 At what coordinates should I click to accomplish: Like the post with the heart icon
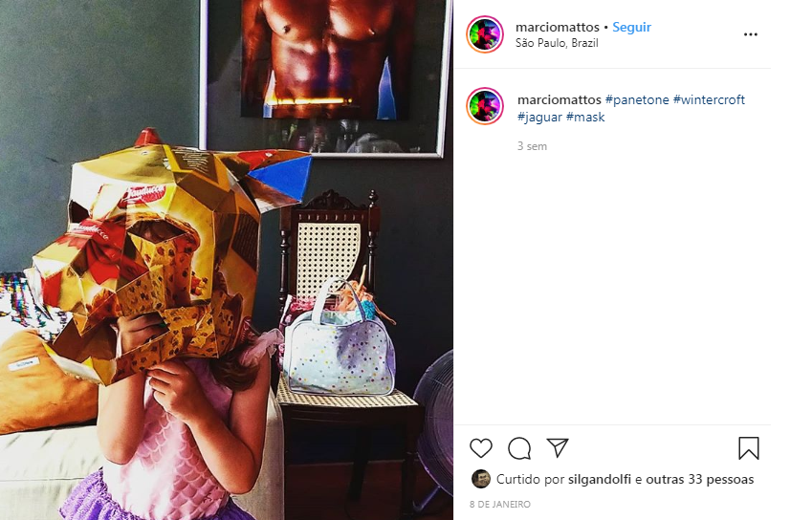tap(480, 448)
